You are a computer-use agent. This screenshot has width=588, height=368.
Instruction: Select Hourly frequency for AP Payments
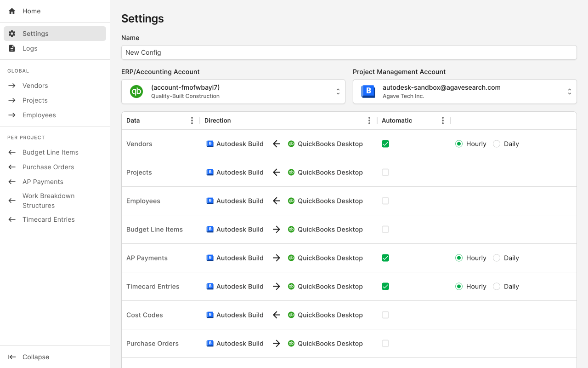pyautogui.click(x=459, y=258)
